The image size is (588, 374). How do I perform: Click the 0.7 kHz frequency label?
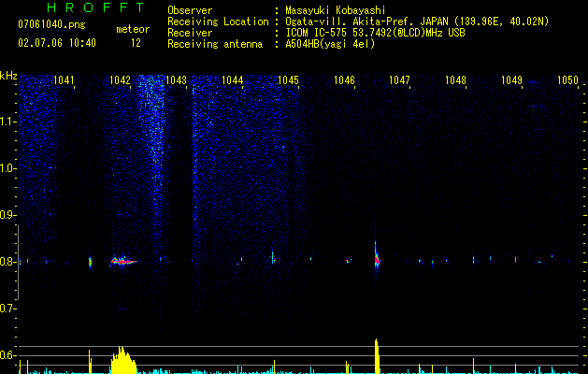7,309
